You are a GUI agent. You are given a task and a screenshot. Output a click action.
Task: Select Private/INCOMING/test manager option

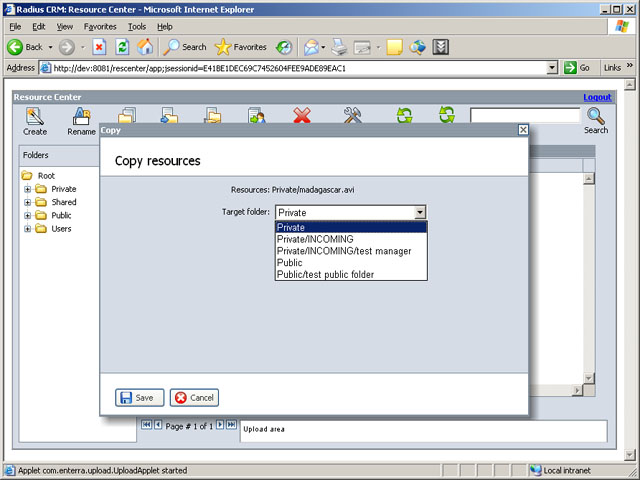[x=351, y=251]
